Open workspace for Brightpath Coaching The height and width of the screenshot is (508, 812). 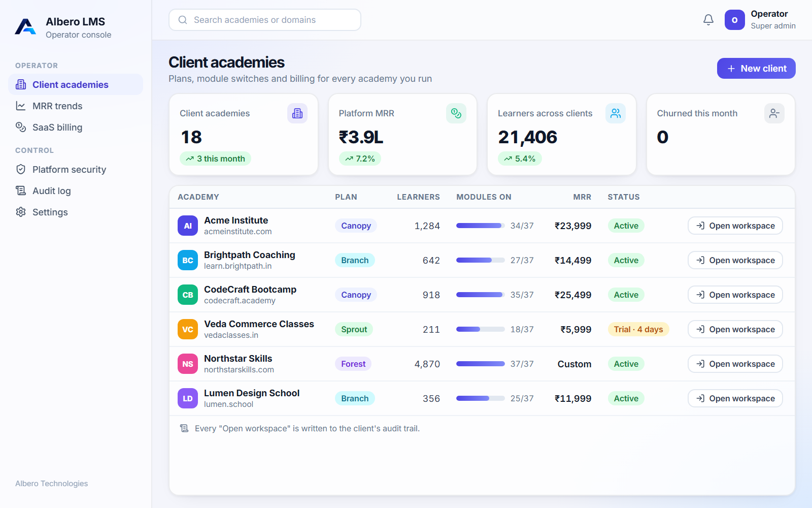(735, 260)
